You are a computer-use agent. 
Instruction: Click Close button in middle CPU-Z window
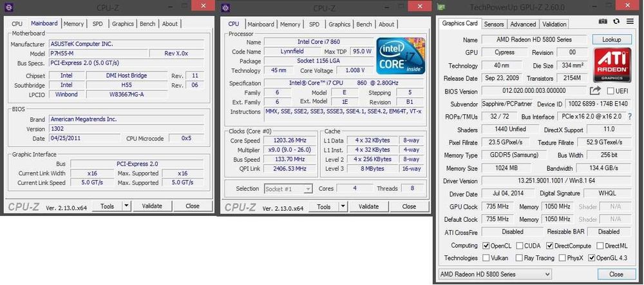pos(409,206)
